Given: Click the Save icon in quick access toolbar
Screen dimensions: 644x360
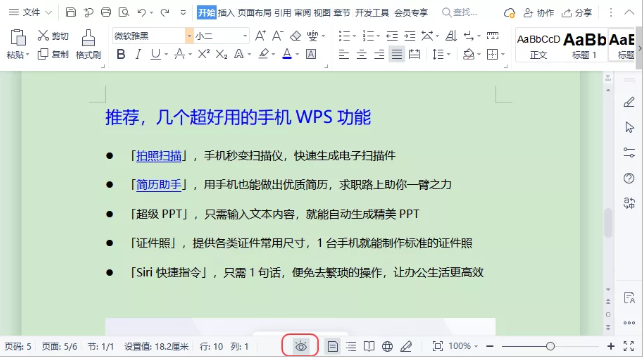Looking at the screenshot, I should point(71,12).
